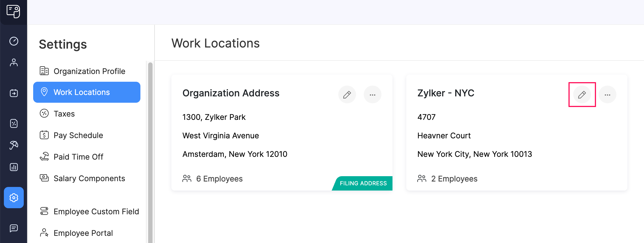The height and width of the screenshot is (243, 644).
Task: Go to Taxes settings
Action: 64,114
